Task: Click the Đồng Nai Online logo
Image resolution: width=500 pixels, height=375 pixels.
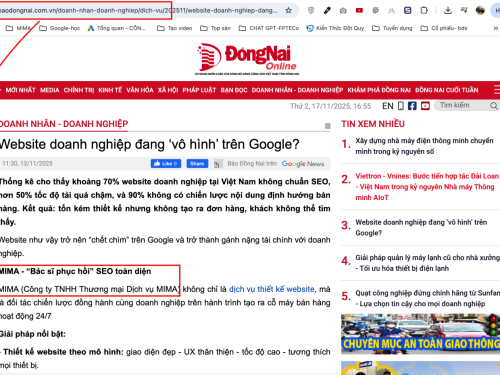Action: pos(247,58)
